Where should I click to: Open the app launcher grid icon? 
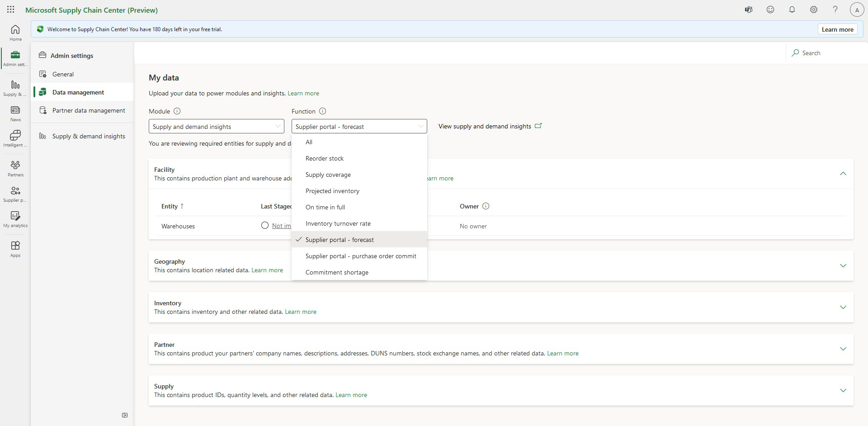click(11, 9)
